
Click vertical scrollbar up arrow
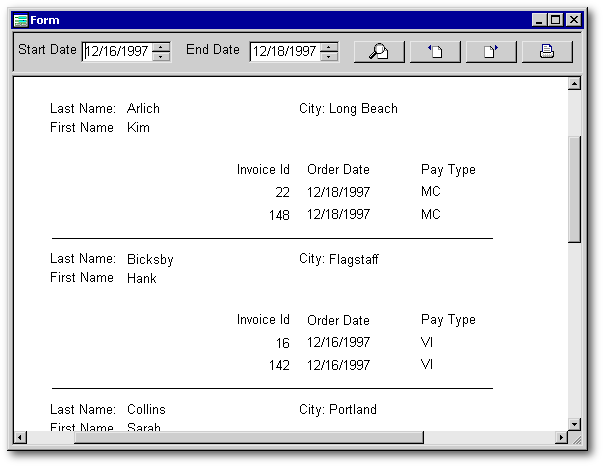click(574, 83)
